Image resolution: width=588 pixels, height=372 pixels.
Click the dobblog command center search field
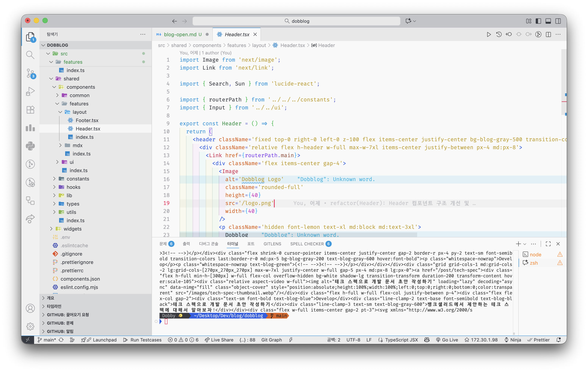(x=296, y=21)
